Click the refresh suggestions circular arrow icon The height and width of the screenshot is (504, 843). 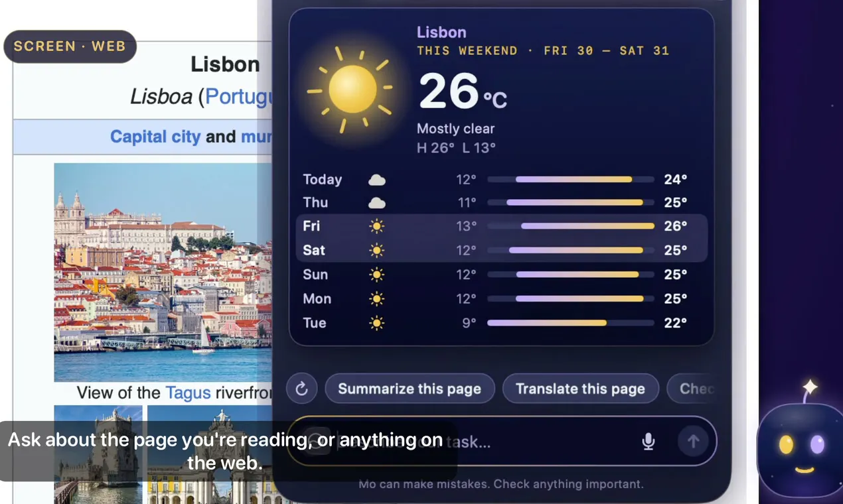pos(301,389)
